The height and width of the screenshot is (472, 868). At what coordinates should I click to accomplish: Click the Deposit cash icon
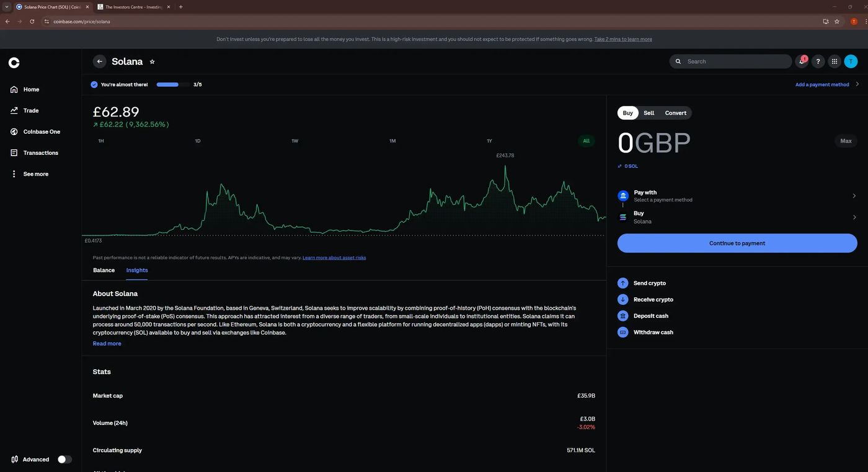(623, 316)
